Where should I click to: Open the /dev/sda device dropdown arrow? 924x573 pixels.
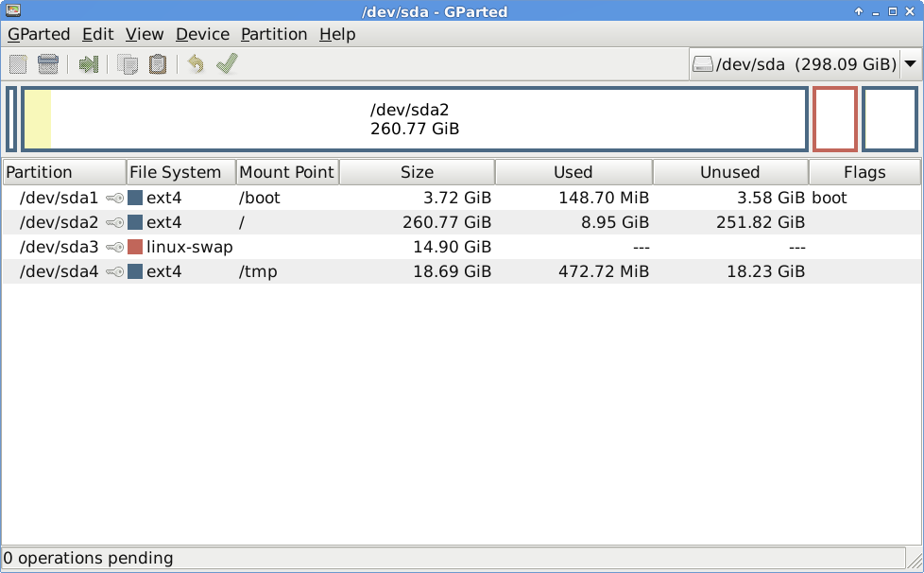[x=911, y=63]
